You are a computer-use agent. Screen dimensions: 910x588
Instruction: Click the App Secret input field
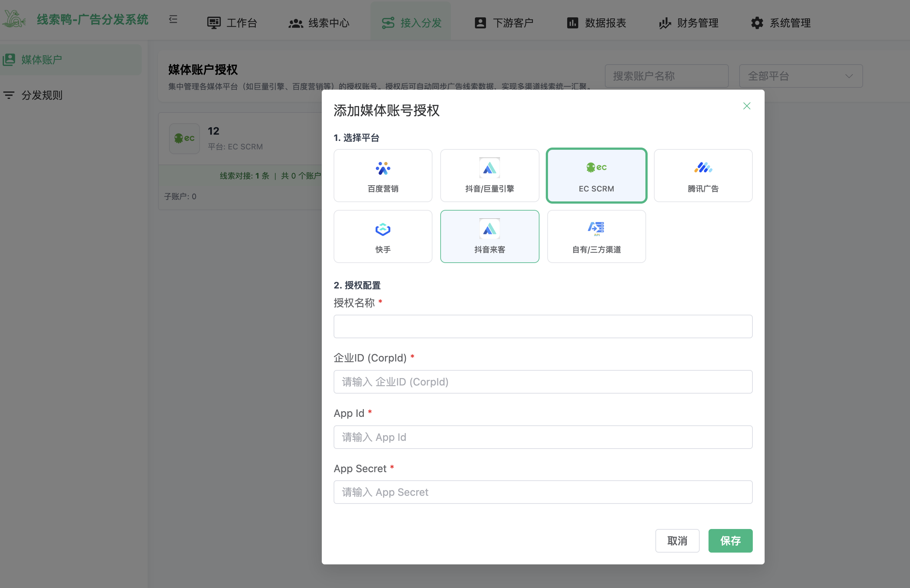click(542, 492)
